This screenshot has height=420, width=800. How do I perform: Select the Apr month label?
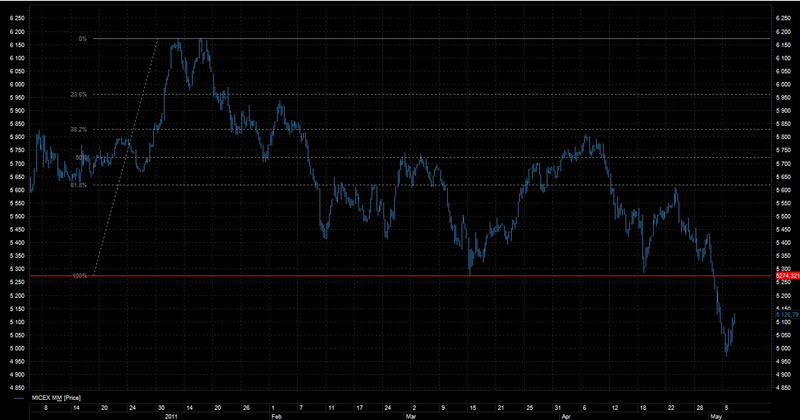(x=565, y=416)
